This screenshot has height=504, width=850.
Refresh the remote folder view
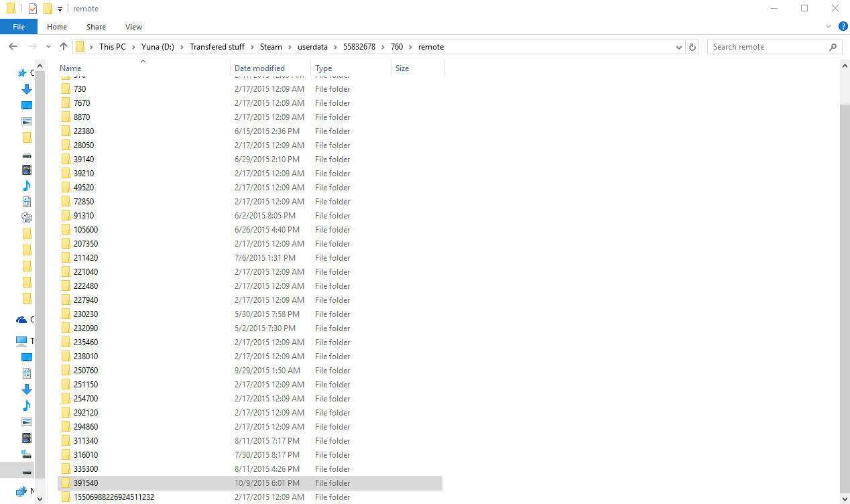[693, 47]
